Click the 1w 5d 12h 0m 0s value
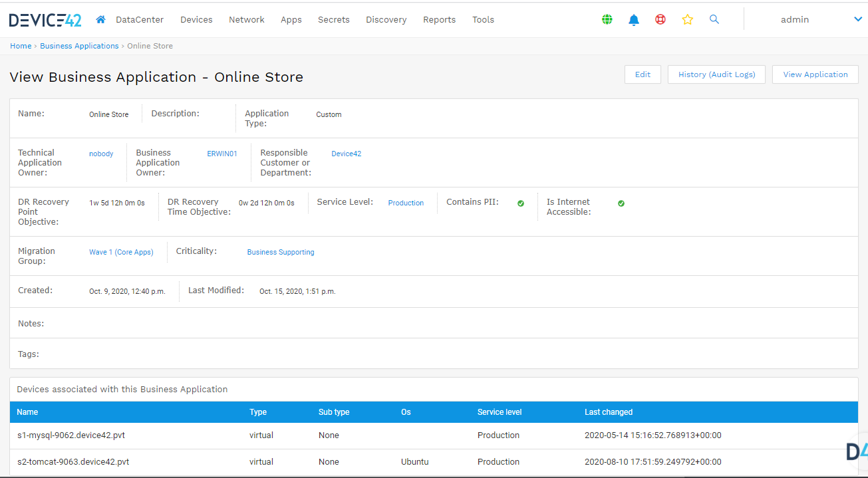868x478 pixels. [117, 203]
